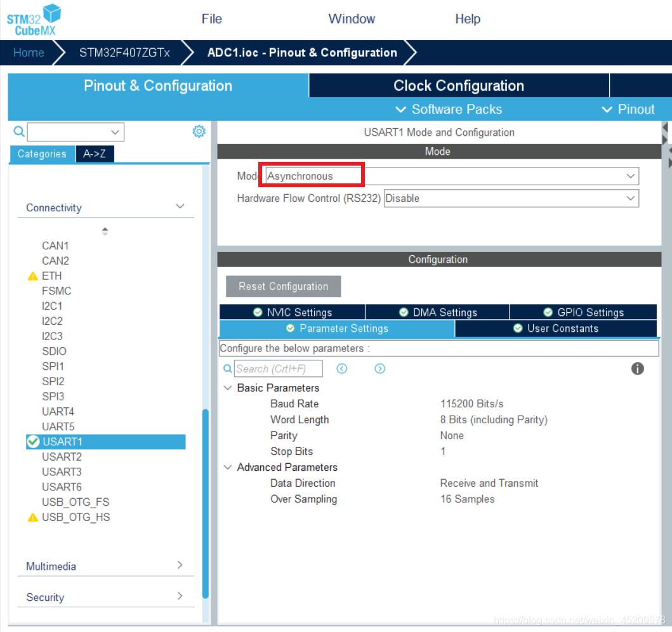Click the green check on the Parameter Settings tab
672x632 pixels.
point(290,328)
